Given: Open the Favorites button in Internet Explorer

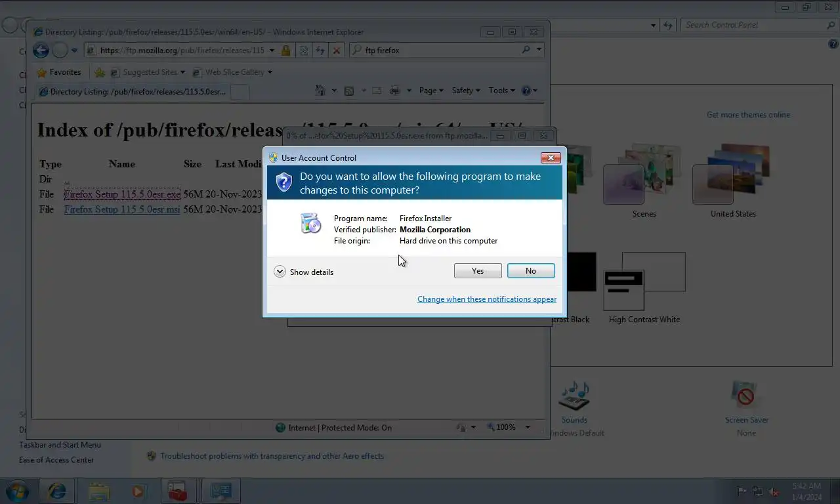Looking at the screenshot, I should coord(59,72).
